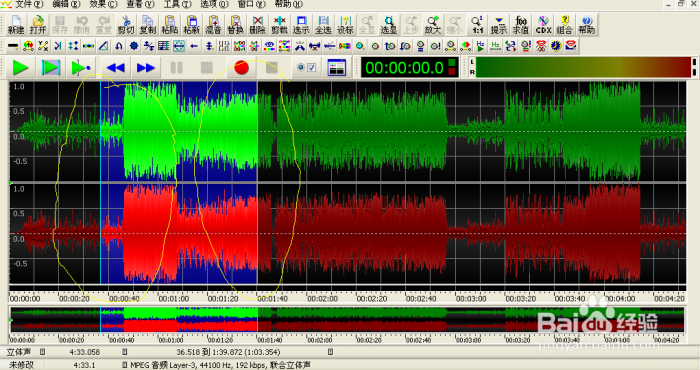Viewport: 700px width, 370px height.
Task: Open the CDX audio CD reader
Action: coord(543,25)
